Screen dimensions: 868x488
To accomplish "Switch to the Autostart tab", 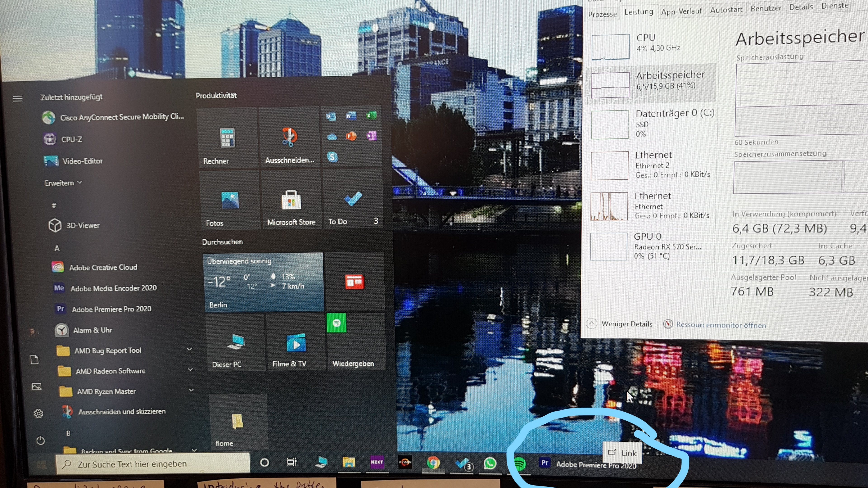I will point(726,10).
